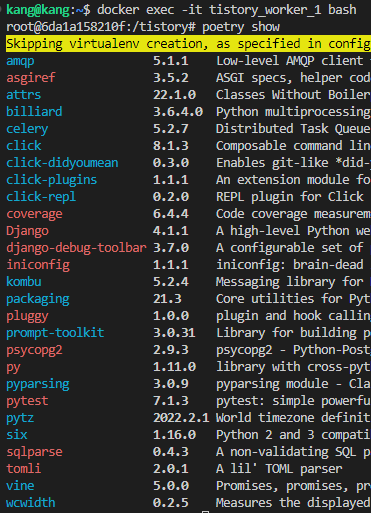Select the click-plugins package name
Viewport: 371px width, 513px height.
pos(52,180)
